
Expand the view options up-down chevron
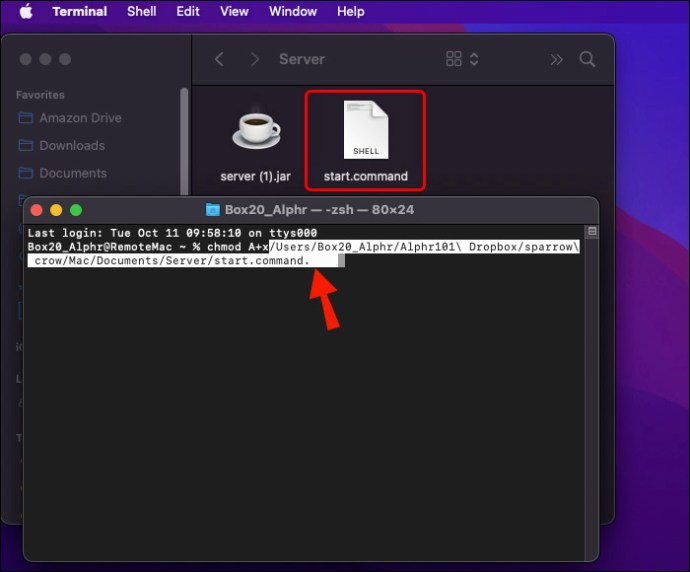[474, 59]
